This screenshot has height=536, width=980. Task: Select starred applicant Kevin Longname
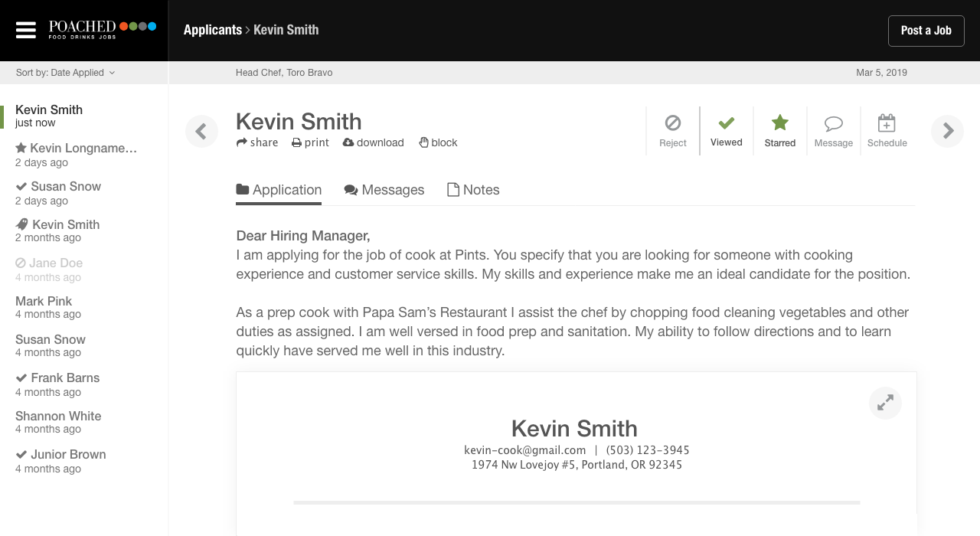click(77, 155)
